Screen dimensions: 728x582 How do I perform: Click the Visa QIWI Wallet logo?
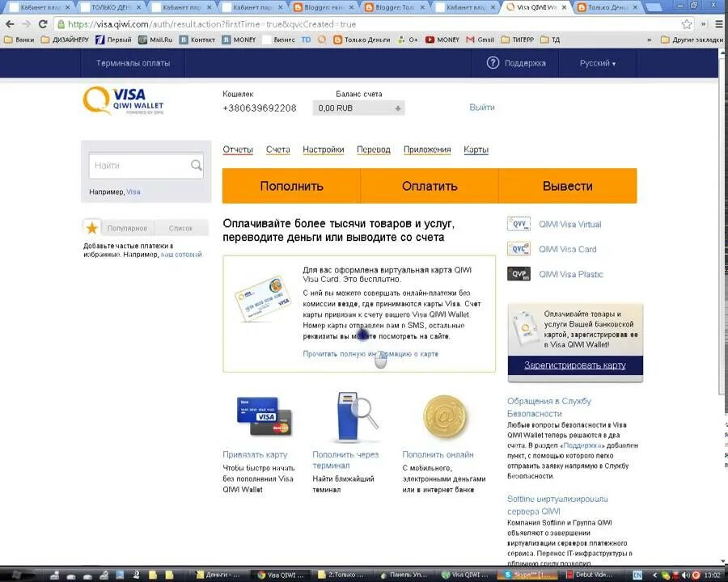click(x=124, y=101)
